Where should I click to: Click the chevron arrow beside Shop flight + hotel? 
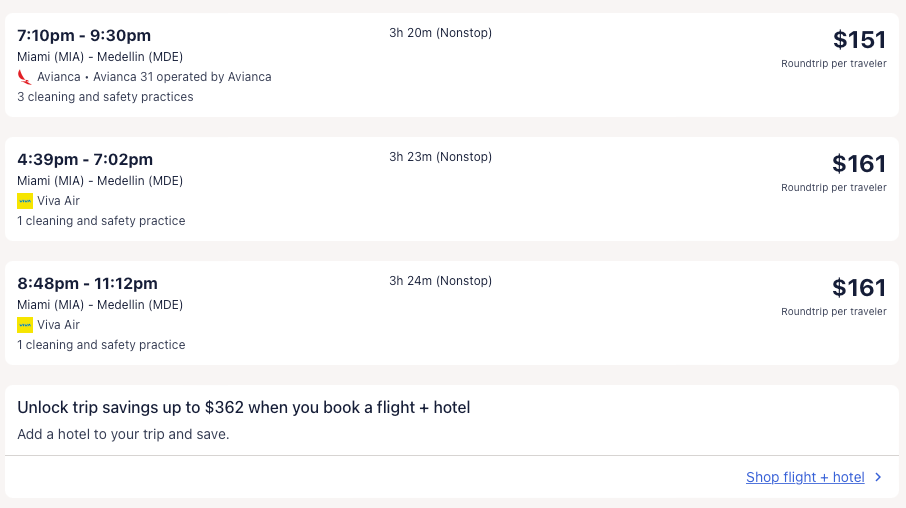tap(878, 478)
